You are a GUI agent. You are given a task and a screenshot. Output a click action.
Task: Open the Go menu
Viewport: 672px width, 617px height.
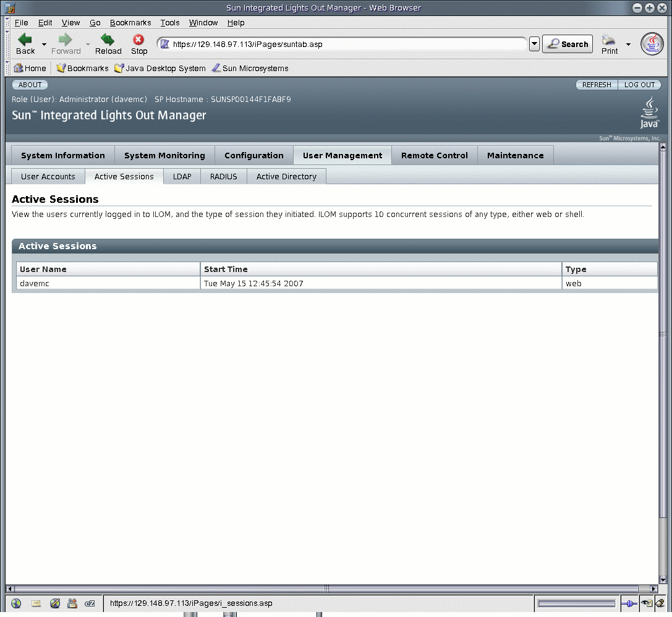[95, 23]
